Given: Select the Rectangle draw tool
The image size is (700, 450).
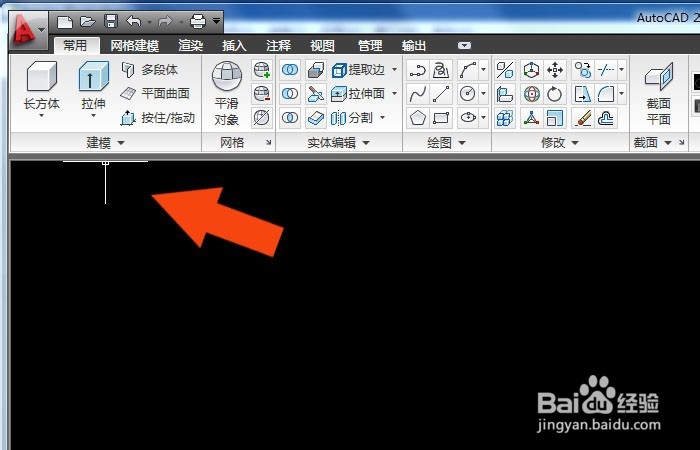Looking at the screenshot, I should pyautogui.click(x=441, y=118).
